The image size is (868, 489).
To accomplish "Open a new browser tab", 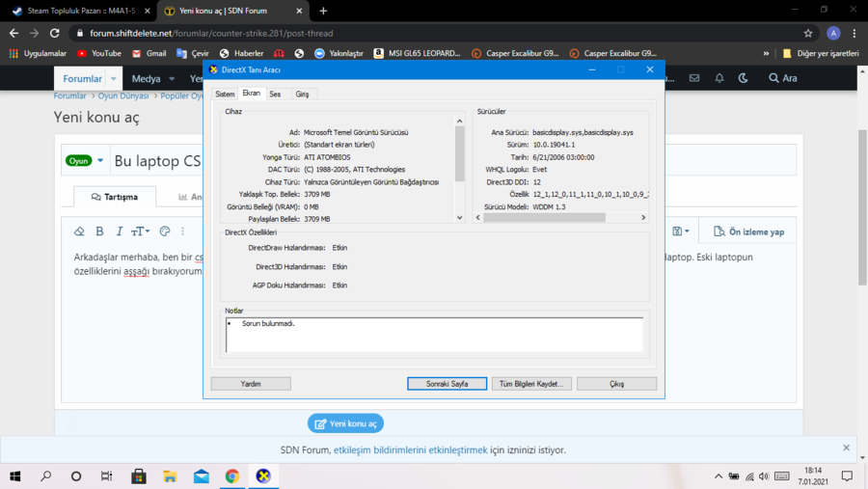I will (323, 11).
